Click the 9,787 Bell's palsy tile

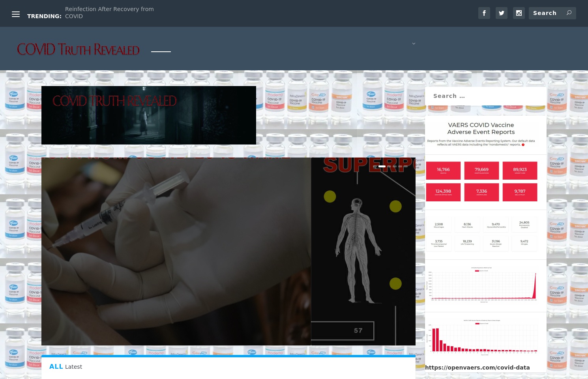click(520, 192)
